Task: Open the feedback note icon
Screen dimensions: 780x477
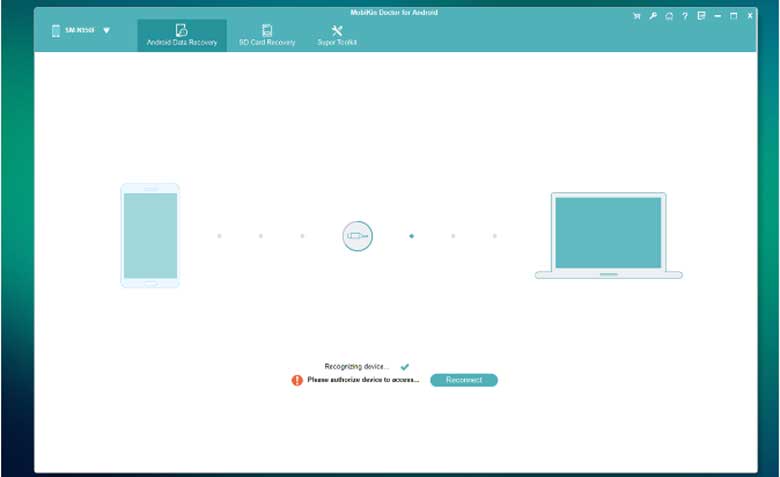Action: click(x=701, y=16)
